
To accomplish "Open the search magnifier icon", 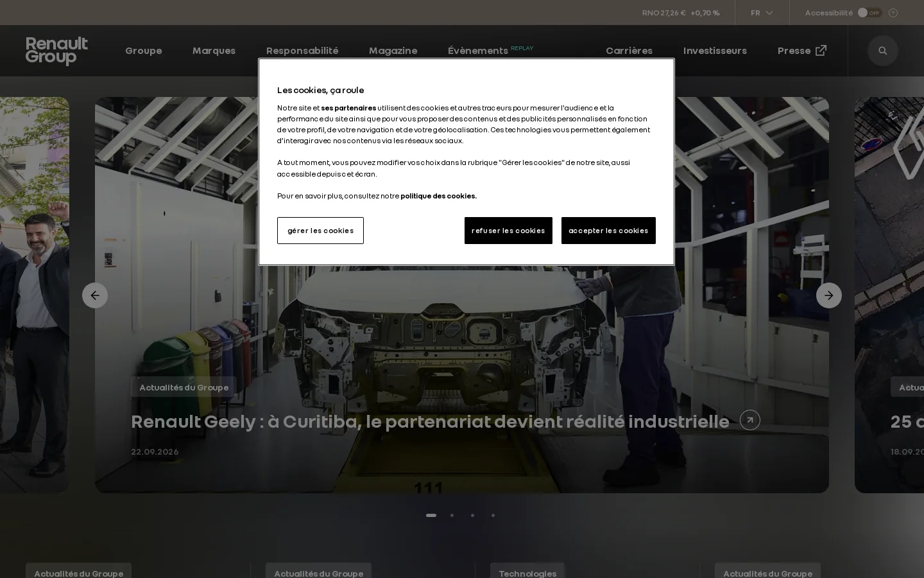I will point(883,51).
